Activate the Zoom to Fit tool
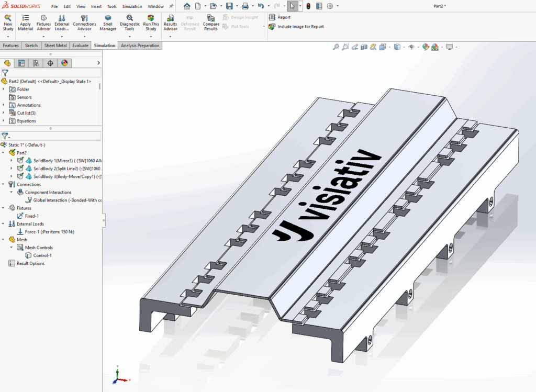The image size is (536, 392). (336, 47)
